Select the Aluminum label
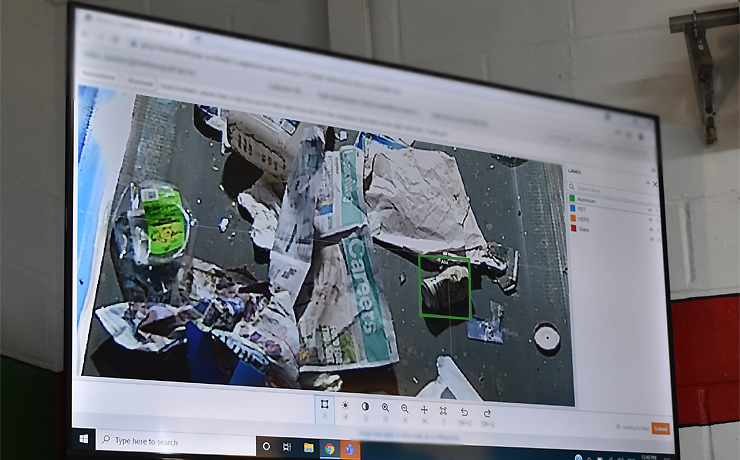Image resolution: width=740 pixels, height=460 pixels. coord(590,200)
